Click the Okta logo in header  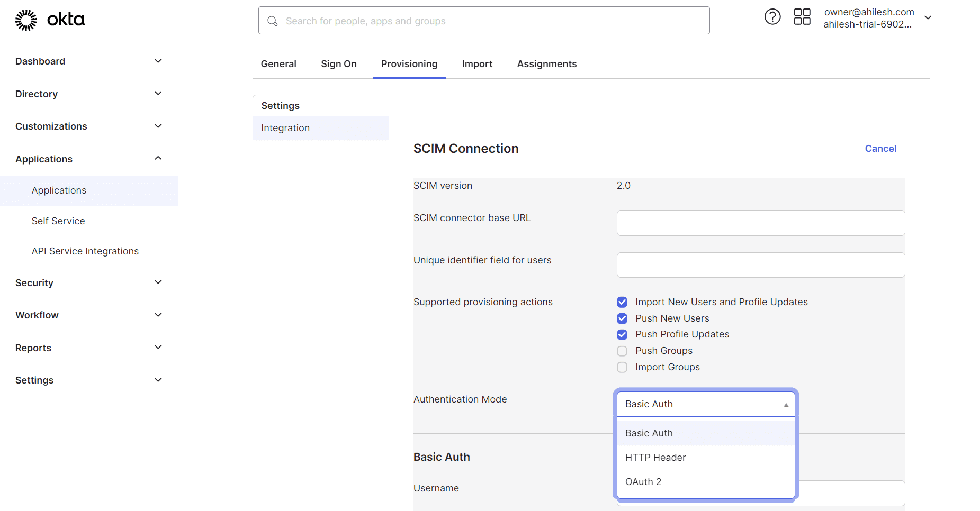pos(50,20)
